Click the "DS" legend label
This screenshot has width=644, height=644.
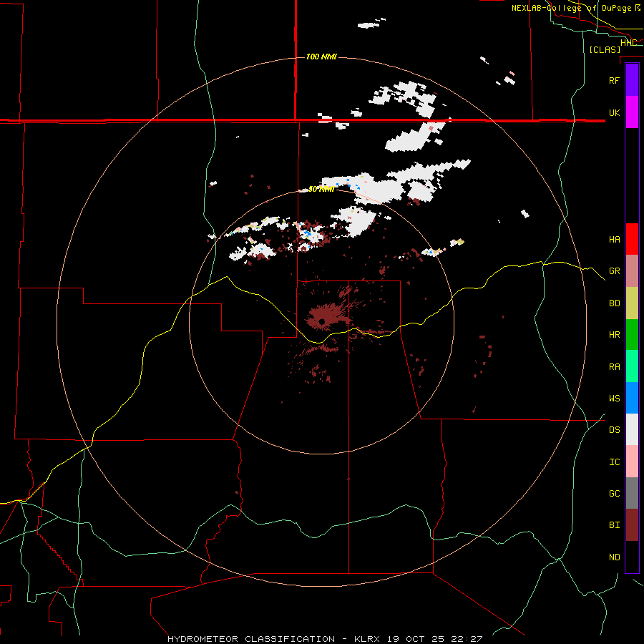[x=614, y=430]
